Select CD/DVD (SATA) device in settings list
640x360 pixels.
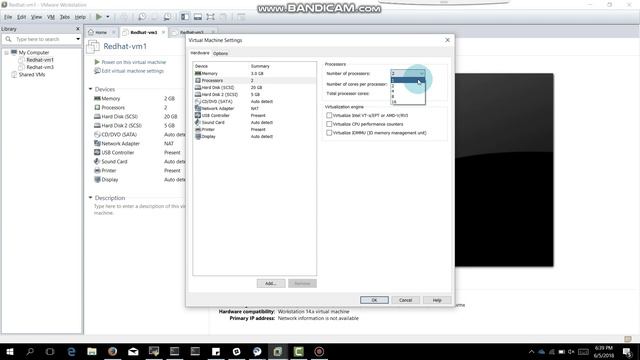click(x=254, y=101)
